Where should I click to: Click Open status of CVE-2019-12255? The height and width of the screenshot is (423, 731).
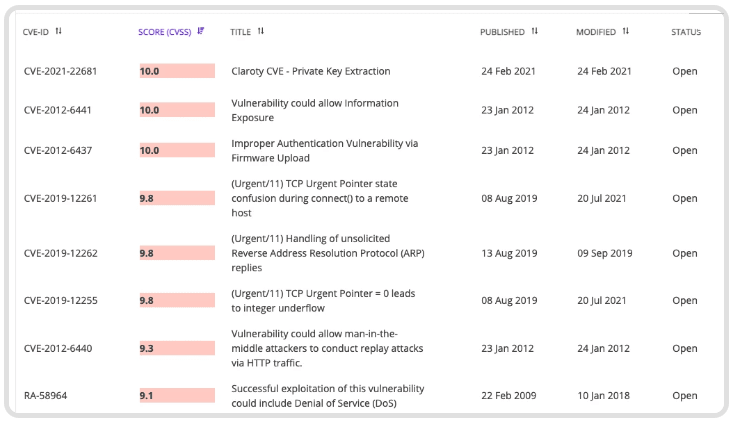pos(685,301)
